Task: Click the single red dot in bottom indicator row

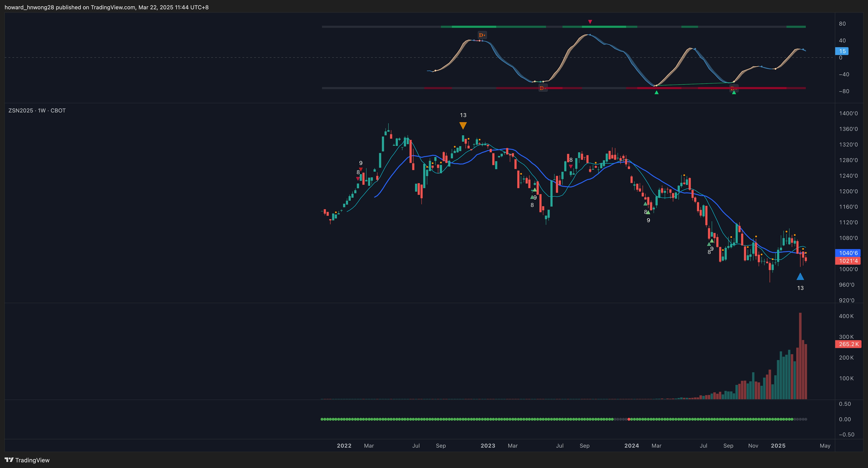Action: coord(629,419)
